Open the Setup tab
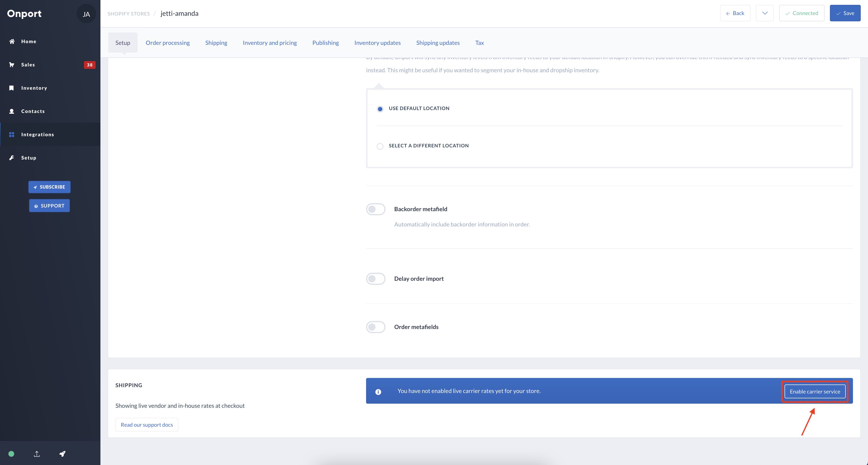The height and width of the screenshot is (465, 868). [x=123, y=43]
